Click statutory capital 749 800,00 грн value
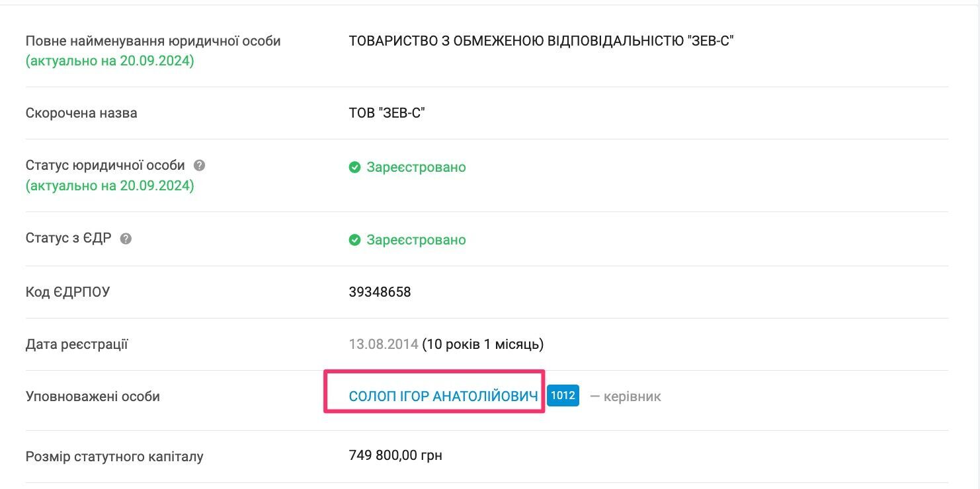 395,455
